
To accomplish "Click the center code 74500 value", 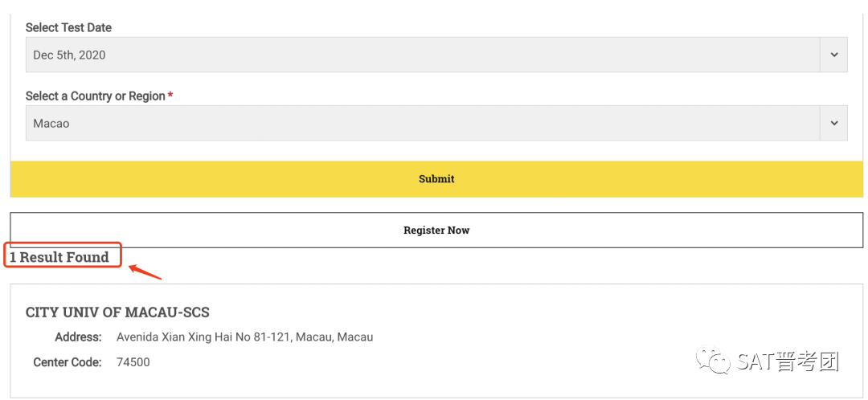I will point(133,362).
